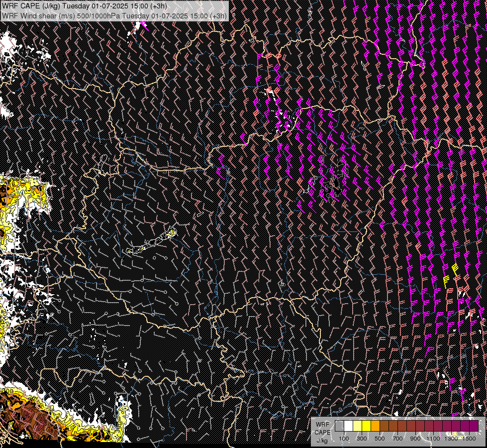Viewport: 487px width, 448px height.
Task: Click the WRF CAPE title line
Action: coord(85,6)
